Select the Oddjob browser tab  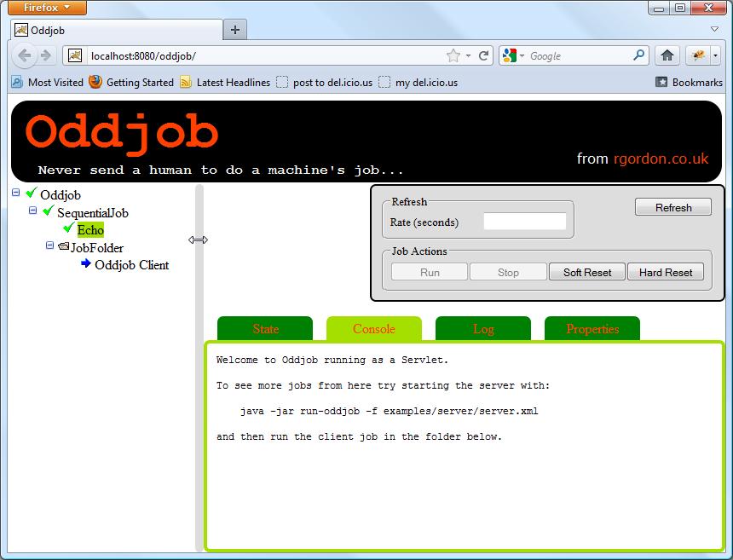pyautogui.click(x=116, y=31)
